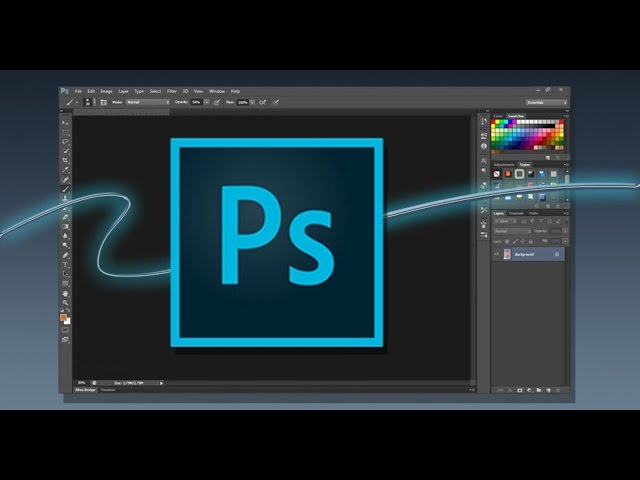Click the Opacity value field in options bar
The height and width of the screenshot is (480, 640).
(x=197, y=102)
